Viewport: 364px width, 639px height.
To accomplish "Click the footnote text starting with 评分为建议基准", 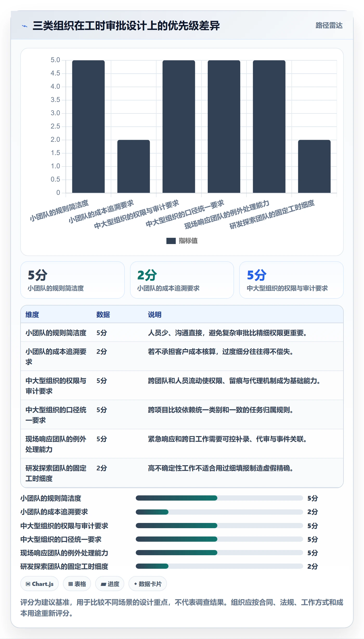I will (x=182, y=608).
